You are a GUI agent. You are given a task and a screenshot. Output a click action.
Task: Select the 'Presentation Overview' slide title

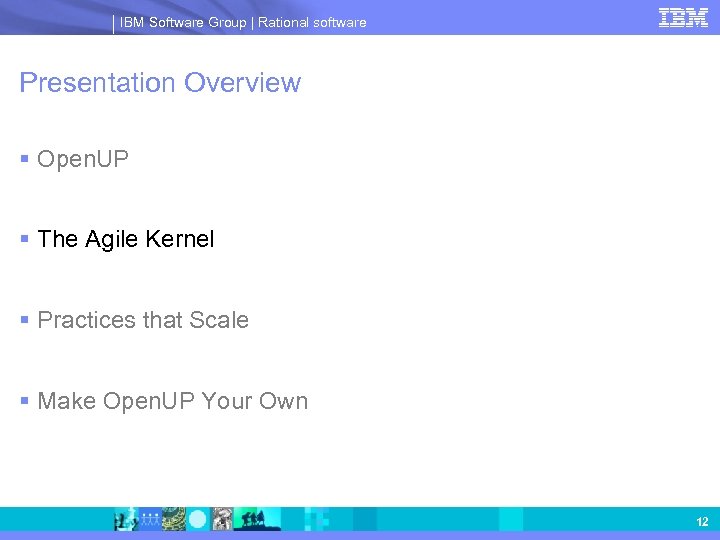click(160, 83)
